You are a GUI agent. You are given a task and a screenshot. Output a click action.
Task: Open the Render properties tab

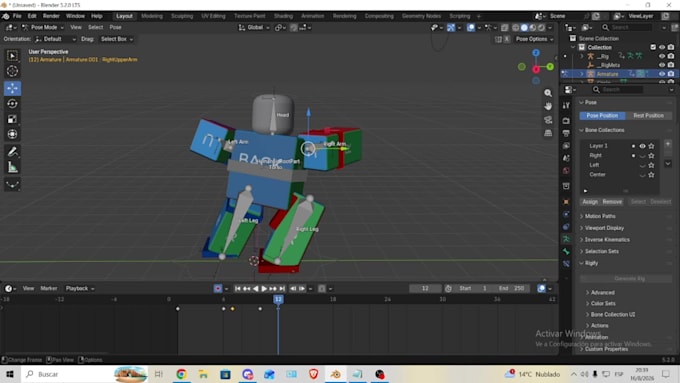[x=566, y=121]
